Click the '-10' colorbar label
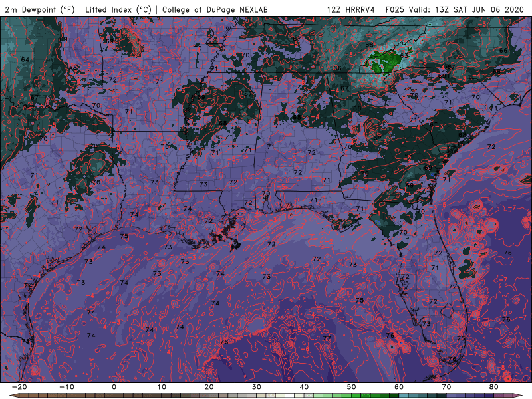532x399 pixels. click(x=66, y=387)
